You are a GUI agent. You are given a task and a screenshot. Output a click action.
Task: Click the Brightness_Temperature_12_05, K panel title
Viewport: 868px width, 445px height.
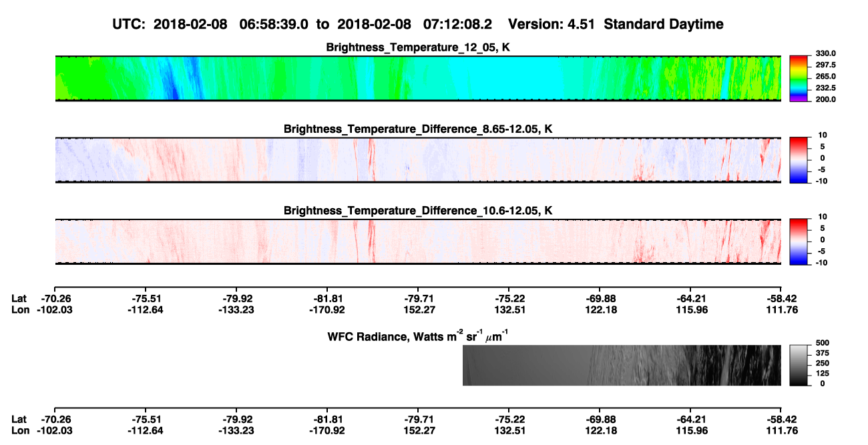418,47
